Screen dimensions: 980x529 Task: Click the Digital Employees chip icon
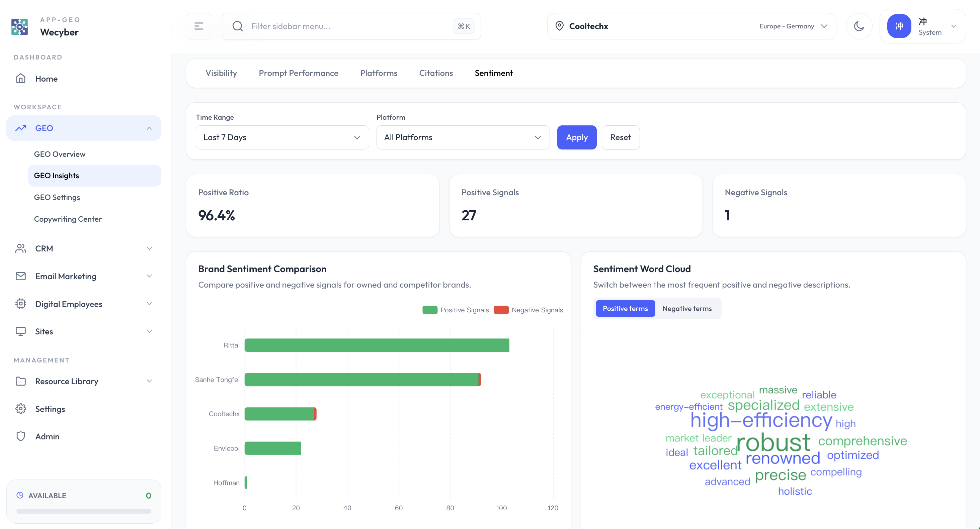pyautogui.click(x=21, y=304)
